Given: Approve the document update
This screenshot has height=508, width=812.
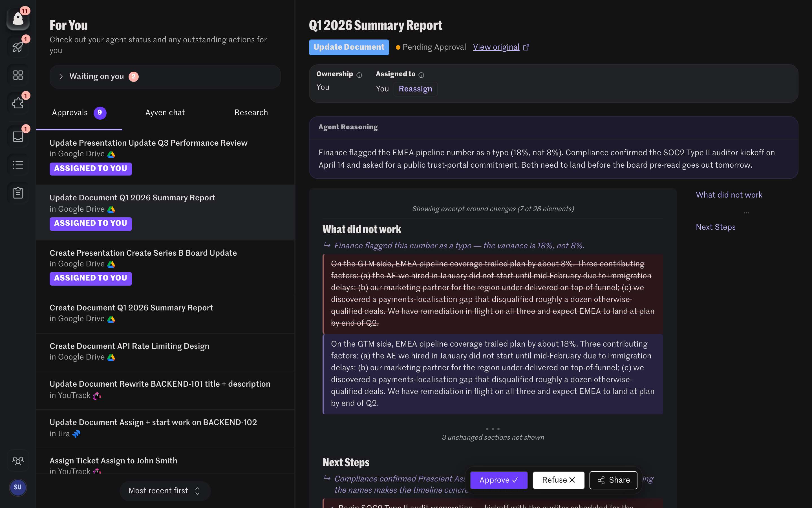Looking at the screenshot, I should coord(498,480).
